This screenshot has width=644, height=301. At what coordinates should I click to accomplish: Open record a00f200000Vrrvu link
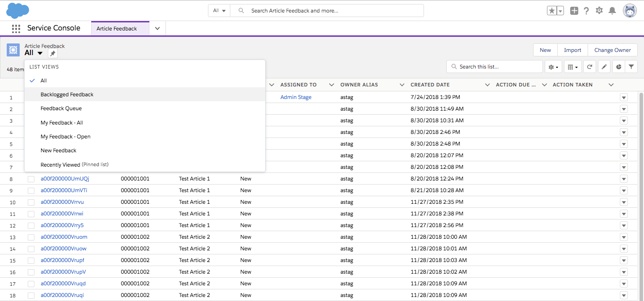click(62, 202)
